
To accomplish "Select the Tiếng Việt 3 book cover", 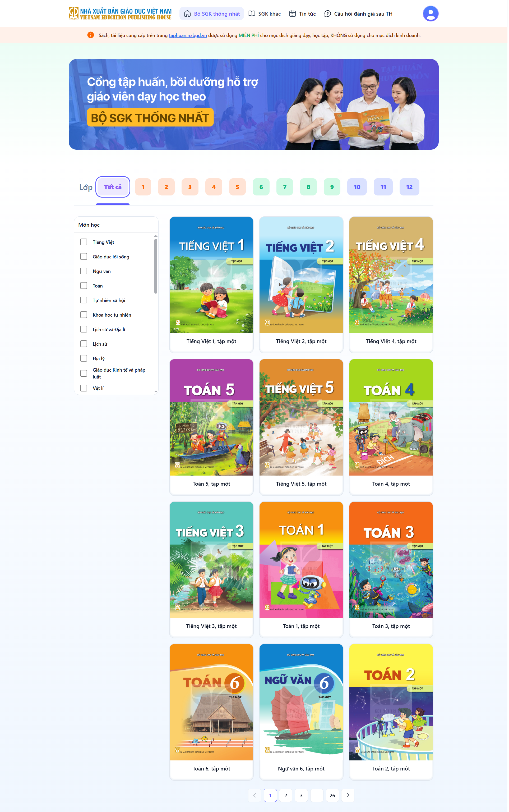I will pos(211,560).
